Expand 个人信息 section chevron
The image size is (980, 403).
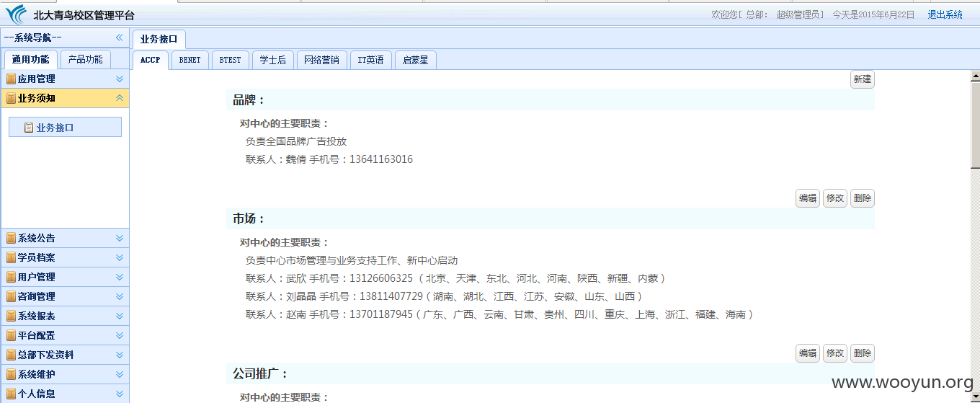click(x=120, y=394)
